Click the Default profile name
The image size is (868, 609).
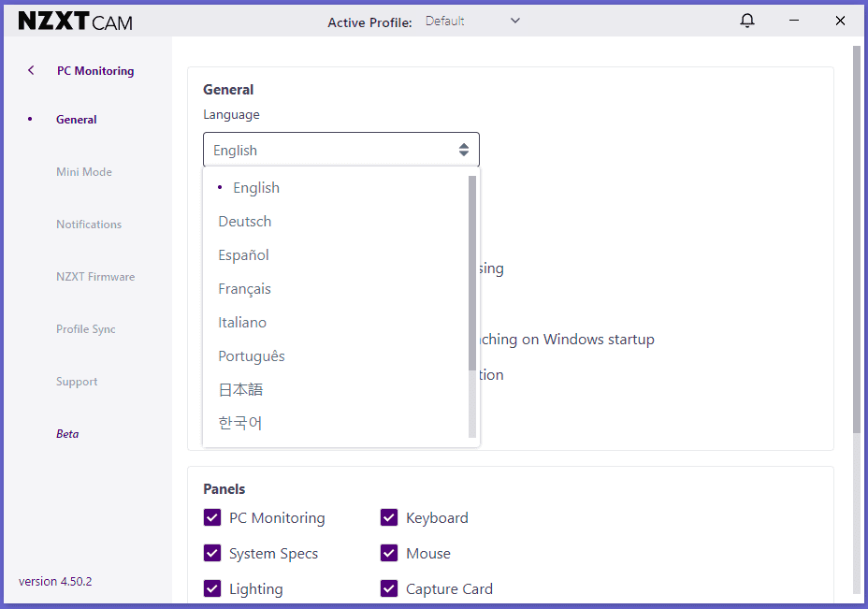pos(445,21)
